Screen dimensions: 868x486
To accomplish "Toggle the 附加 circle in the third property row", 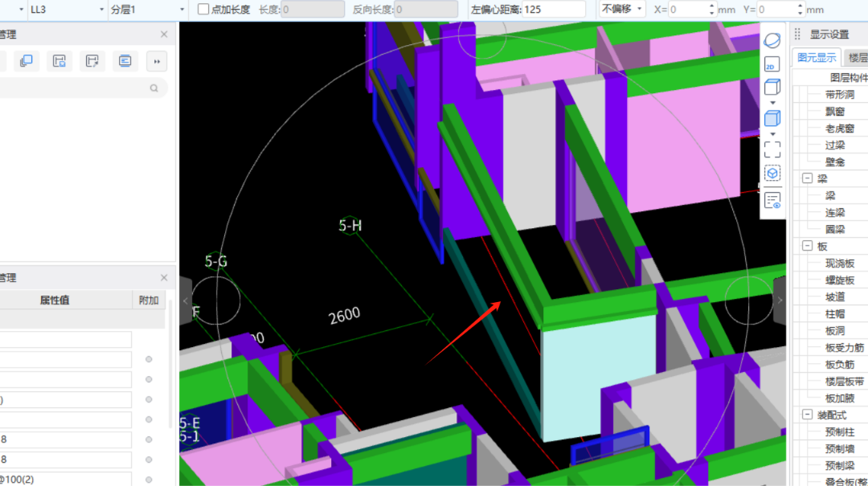I will tap(149, 399).
